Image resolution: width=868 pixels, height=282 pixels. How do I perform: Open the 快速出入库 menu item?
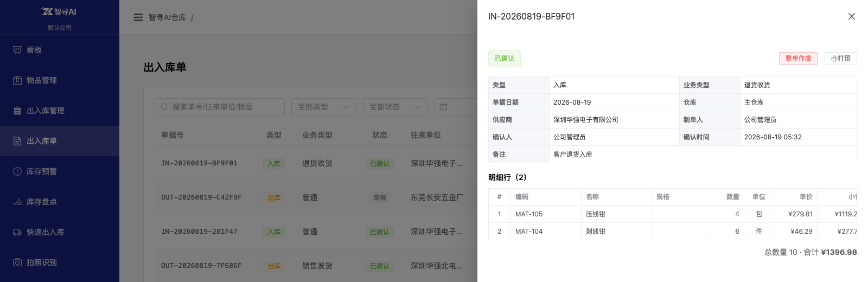click(x=60, y=232)
